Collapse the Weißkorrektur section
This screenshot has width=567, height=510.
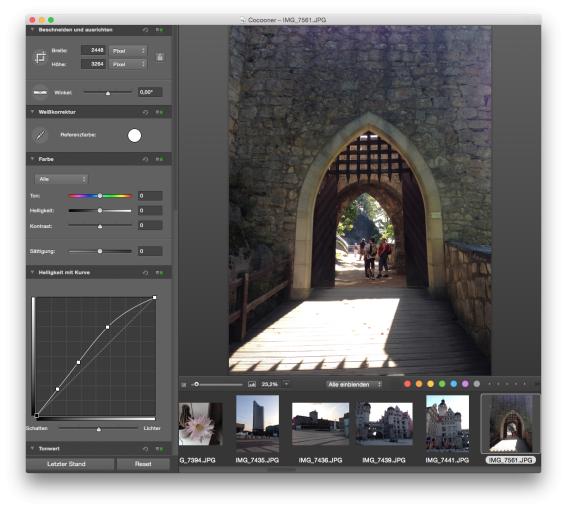pos(32,112)
